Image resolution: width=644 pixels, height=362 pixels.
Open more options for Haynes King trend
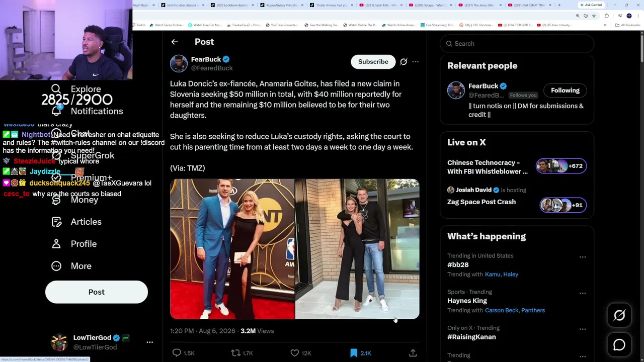tap(583, 293)
